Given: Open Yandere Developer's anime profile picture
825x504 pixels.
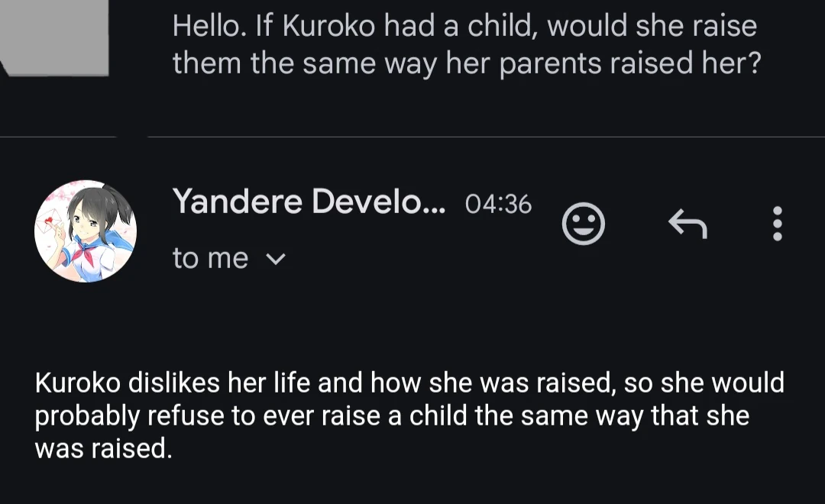Looking at the screenshot, I should 86,231.
